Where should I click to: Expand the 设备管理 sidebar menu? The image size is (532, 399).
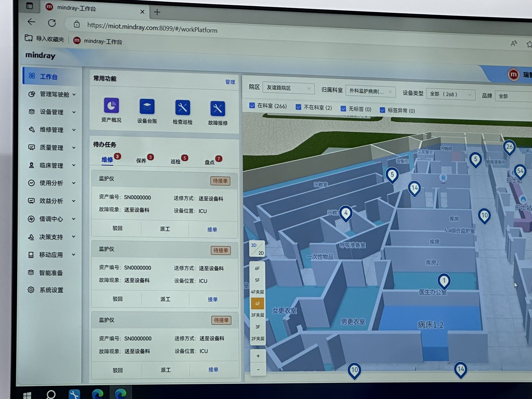pyautogui.click(x=52, y=112)
